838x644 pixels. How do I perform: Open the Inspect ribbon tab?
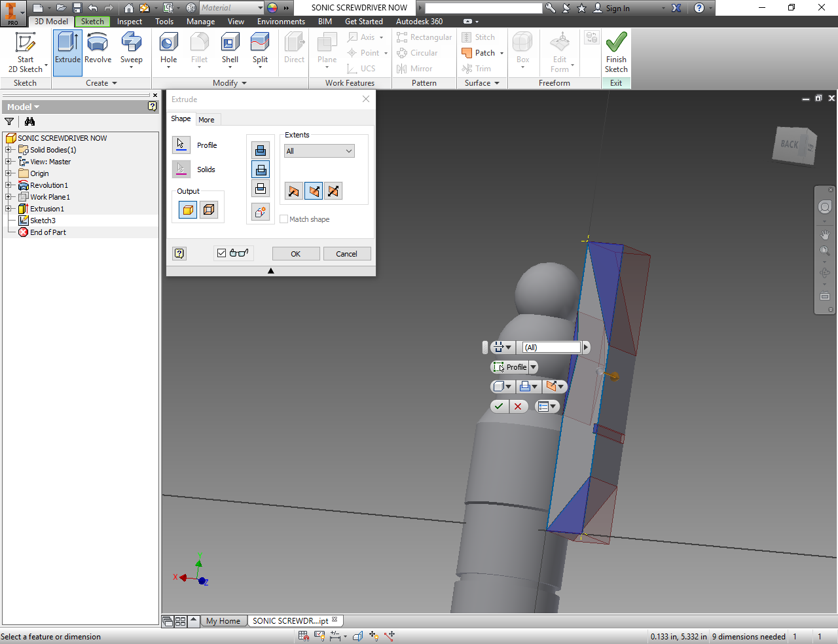[130, 22]
